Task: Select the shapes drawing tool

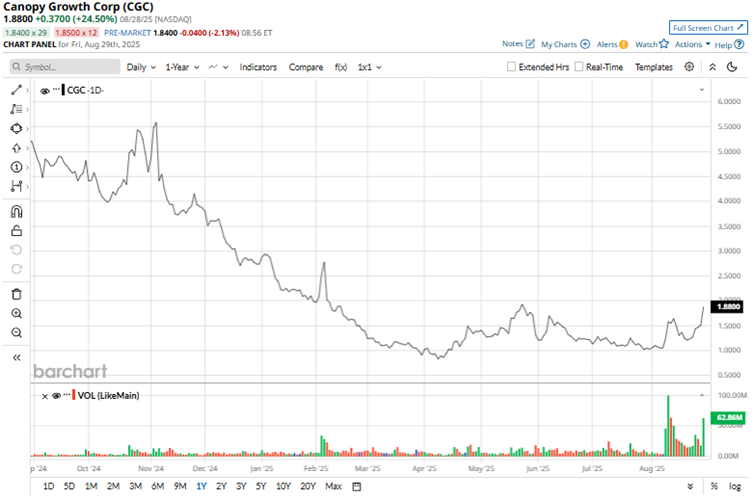Action: 16,129
